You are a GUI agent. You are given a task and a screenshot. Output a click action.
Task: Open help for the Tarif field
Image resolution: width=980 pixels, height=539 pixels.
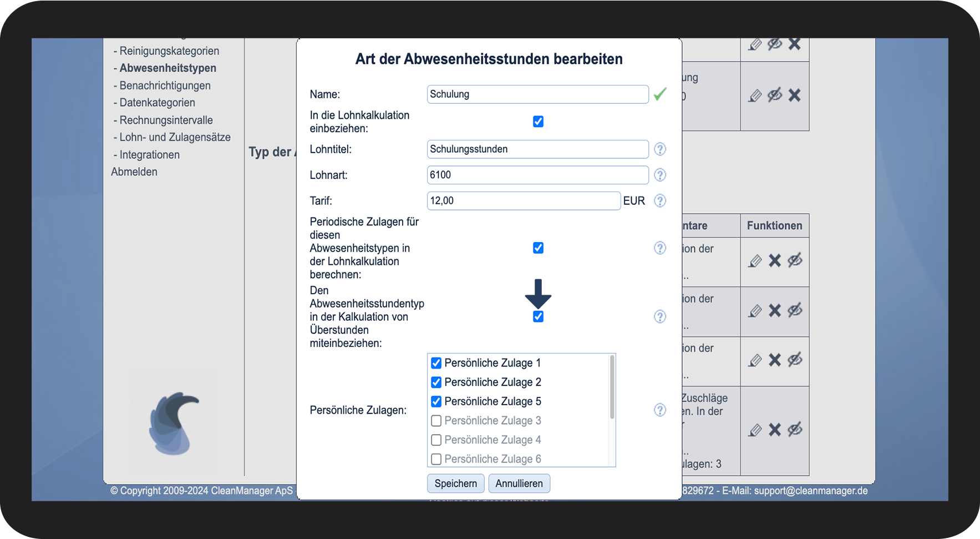point(659,201)
